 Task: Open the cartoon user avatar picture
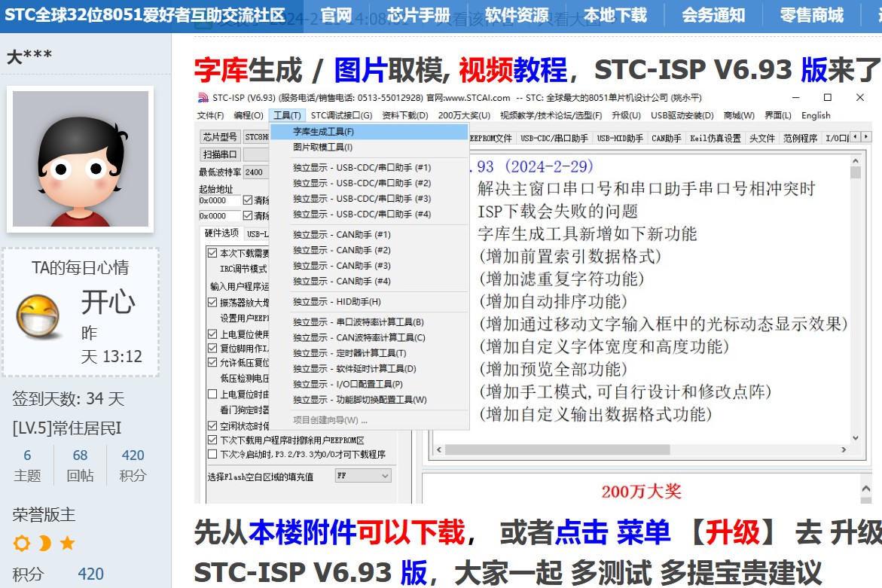pyautogui.click(x=81, y=159)
